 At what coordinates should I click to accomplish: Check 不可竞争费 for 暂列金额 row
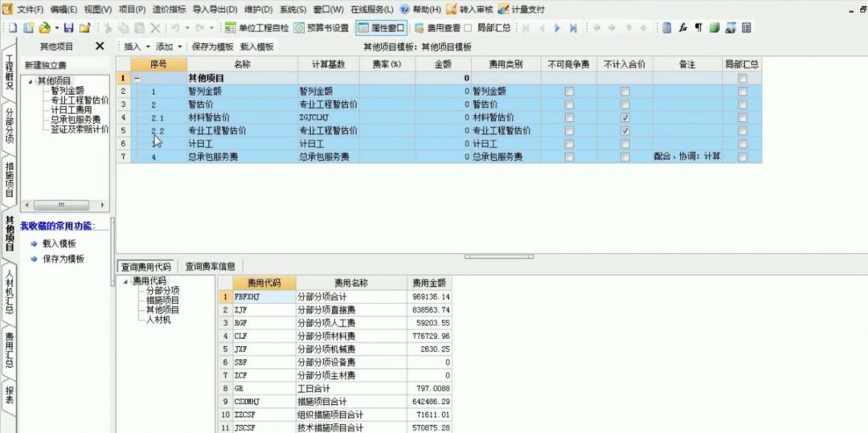tap(569, 92)
